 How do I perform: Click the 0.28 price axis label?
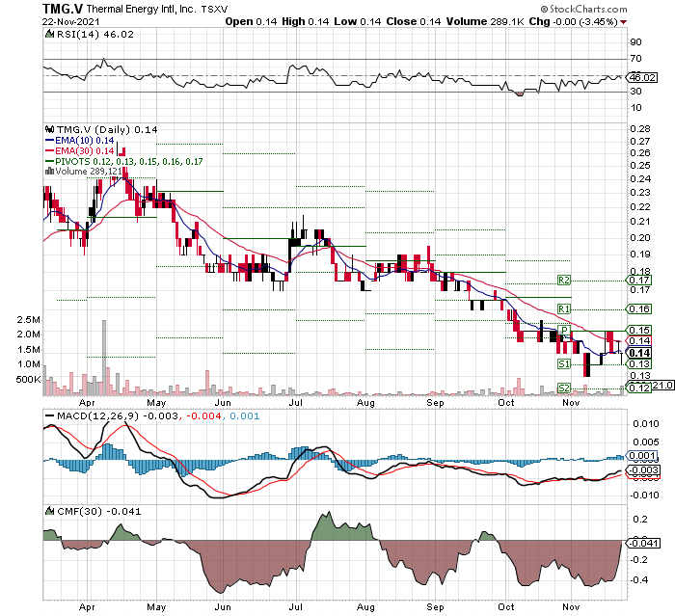(640, 129)
